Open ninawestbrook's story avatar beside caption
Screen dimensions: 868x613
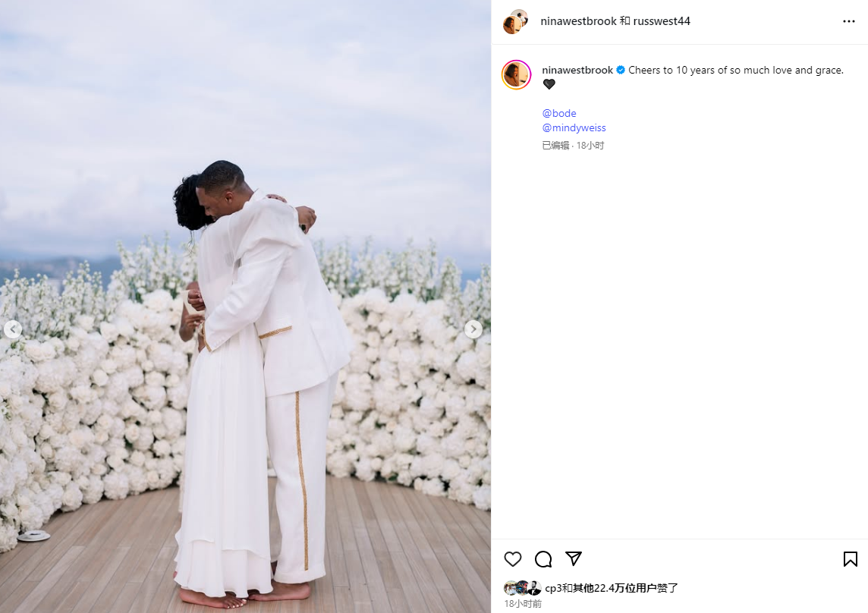pyautogui.click(x=516, y=75)
